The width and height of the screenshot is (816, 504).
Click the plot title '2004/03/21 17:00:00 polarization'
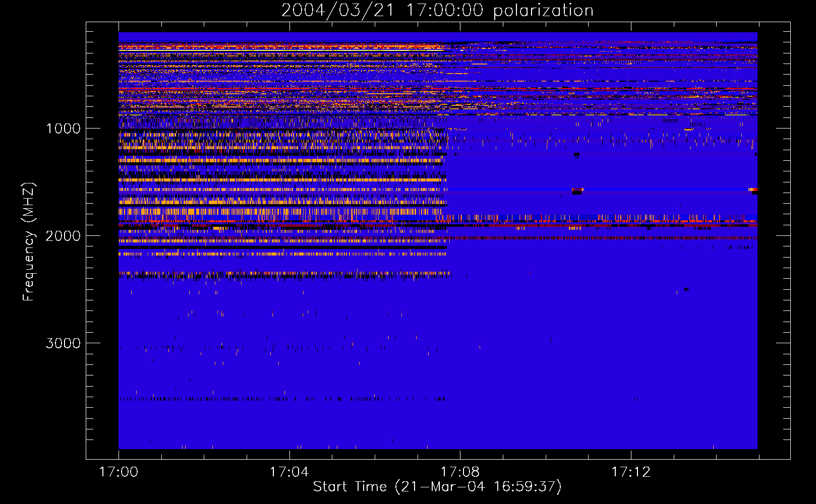point(437,11)
